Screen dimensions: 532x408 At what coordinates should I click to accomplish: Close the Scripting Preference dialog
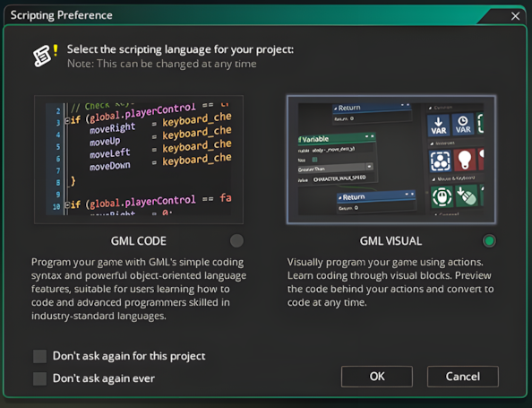(515, 16)
